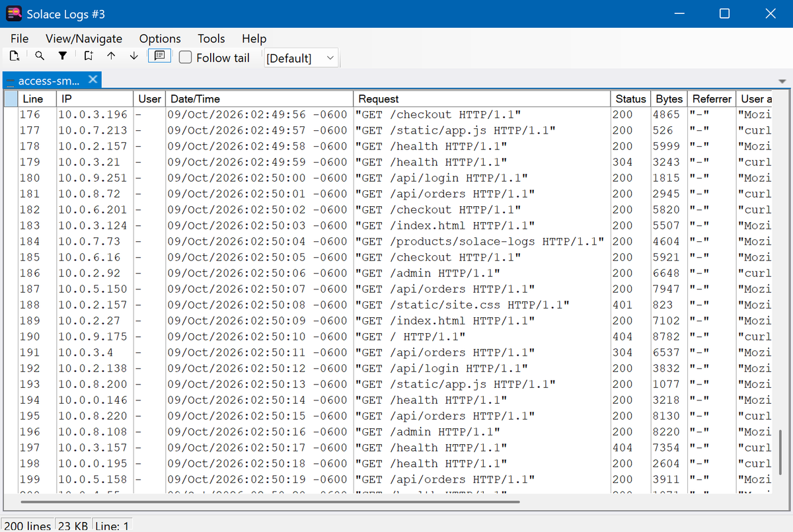Click "GET /admin HTTP/1.1" on line 186
793x532 pixels.
tap(428, 273)
